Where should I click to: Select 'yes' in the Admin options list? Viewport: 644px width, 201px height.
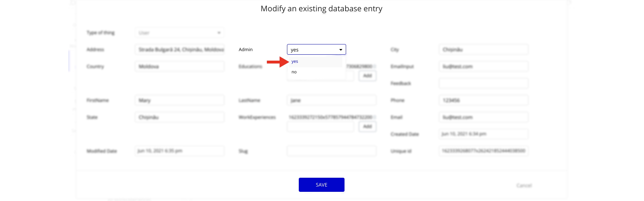click(x=295, y=62)
